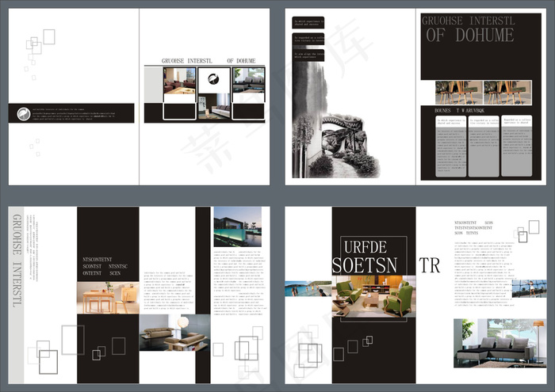Viewport: 555px width, 392px height.
Task: Click the 'NTSCONTETNT SCONTST' text block on the black panel
Action: (105, 267)
